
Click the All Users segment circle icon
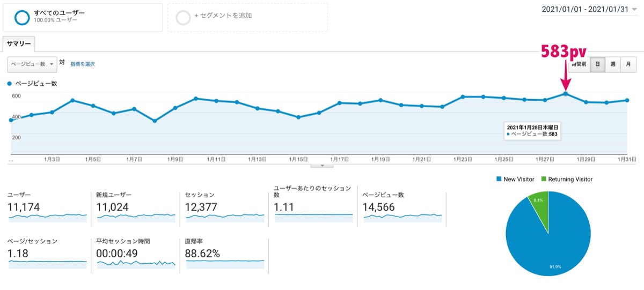click(x=23, y=18)
